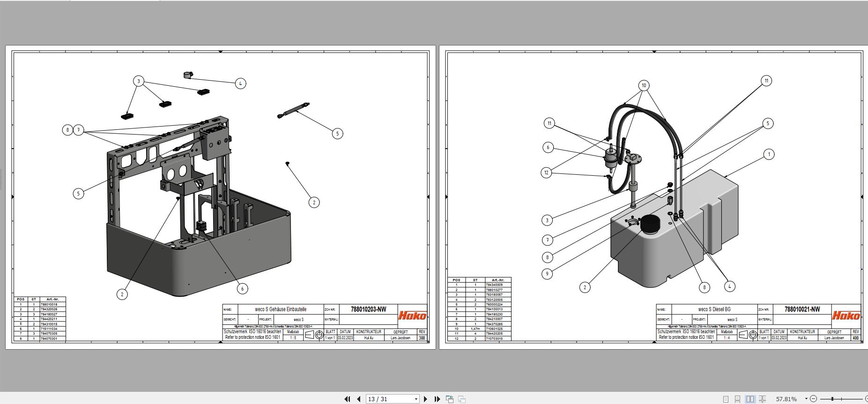Click scale 1 : 5 on the left page

[293, 337]
